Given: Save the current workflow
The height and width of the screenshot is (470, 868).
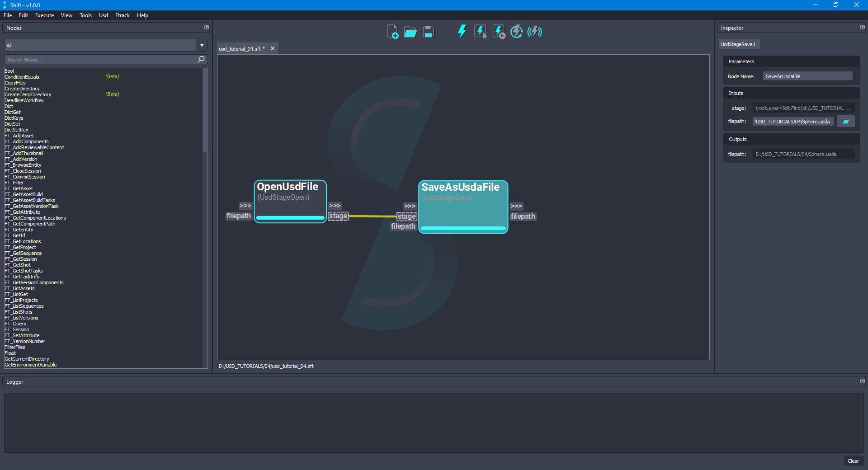Looking at the screenshot, I should pyautogui.click(x=428, y=32).
